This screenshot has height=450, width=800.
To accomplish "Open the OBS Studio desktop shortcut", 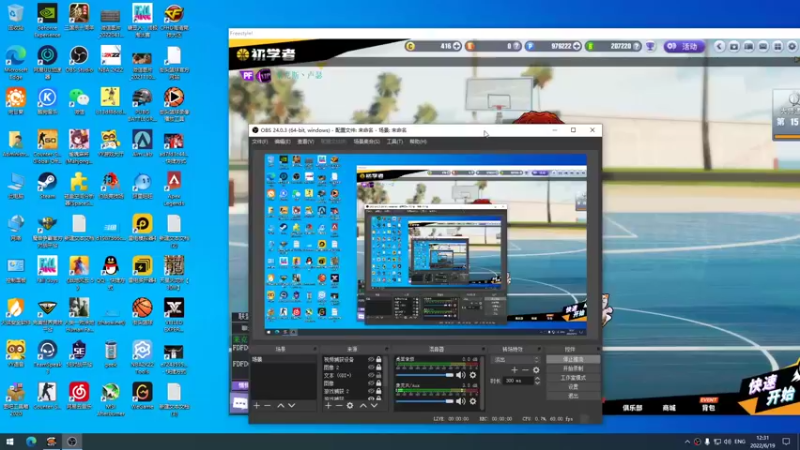I will pyautogui.click(x=79, y=60).
